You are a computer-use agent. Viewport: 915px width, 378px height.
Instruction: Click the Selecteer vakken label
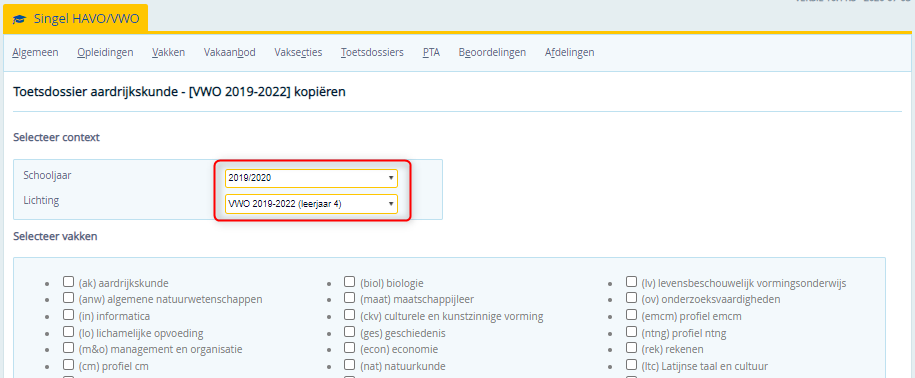point(55,236)
